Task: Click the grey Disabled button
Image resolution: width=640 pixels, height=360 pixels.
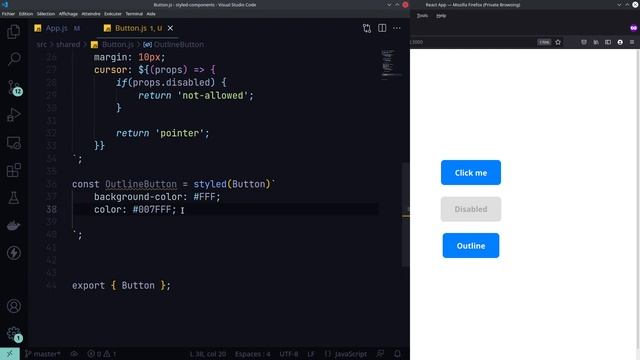Action: [471, 209]
